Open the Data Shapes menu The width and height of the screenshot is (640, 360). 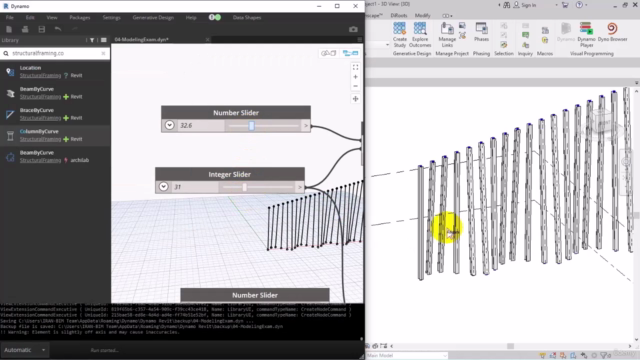coord(247,18)
